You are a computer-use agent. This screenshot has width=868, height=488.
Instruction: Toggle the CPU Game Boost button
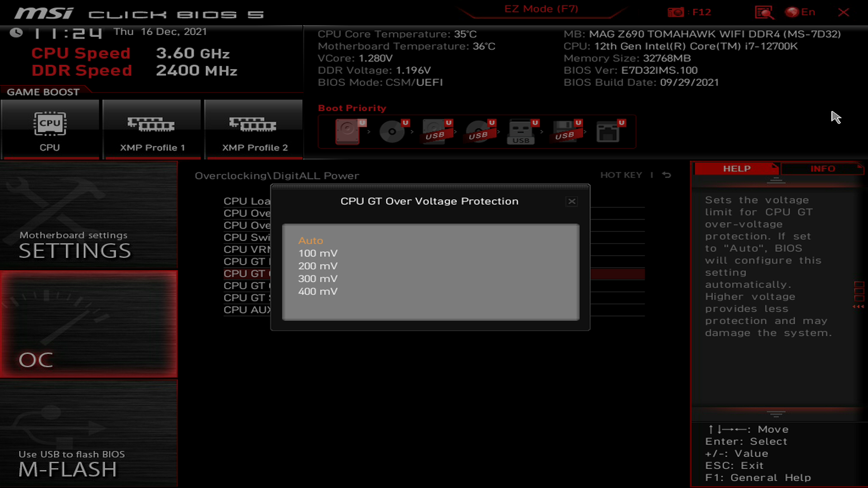[50, 130]
